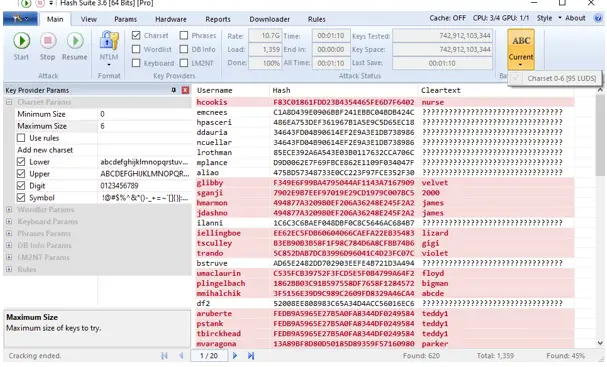The height and width of the screenshot is (367, 607).
Task: Click the help icon next to About
Action: click(598, 18)
